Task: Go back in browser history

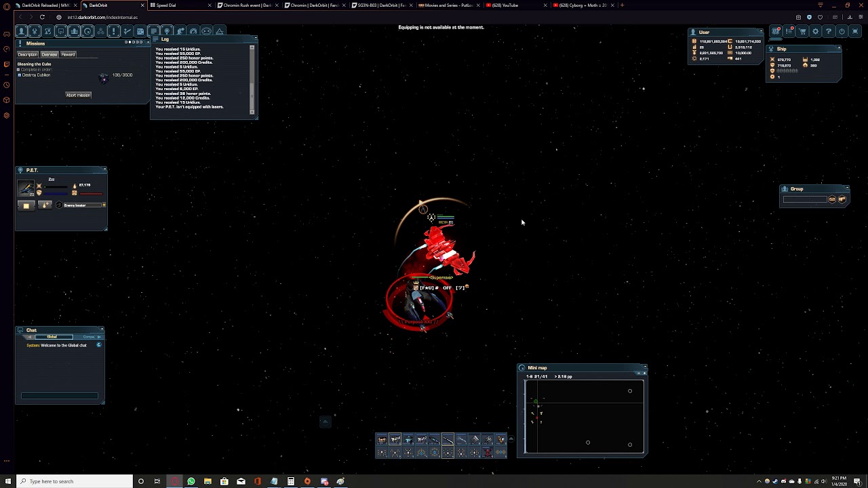Action: click(20, 17)
